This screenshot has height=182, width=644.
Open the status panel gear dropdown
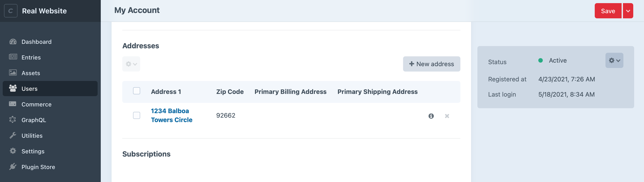pos(614,60)
